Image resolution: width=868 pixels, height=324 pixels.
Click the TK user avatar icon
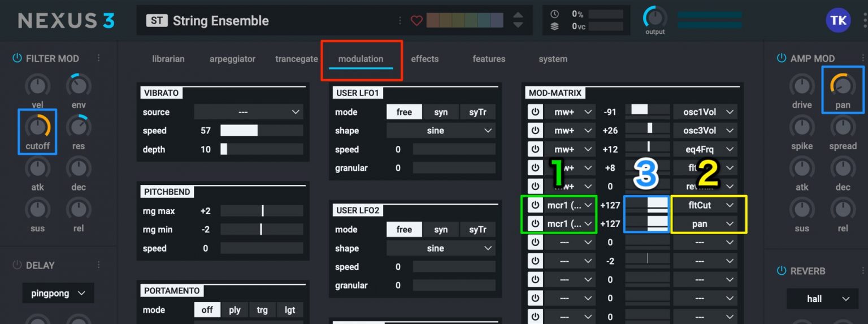coord(837,20)
